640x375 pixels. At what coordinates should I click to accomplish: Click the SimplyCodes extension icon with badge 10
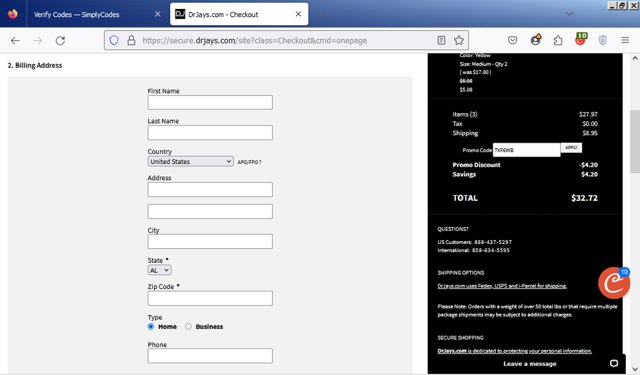[580, 39]
